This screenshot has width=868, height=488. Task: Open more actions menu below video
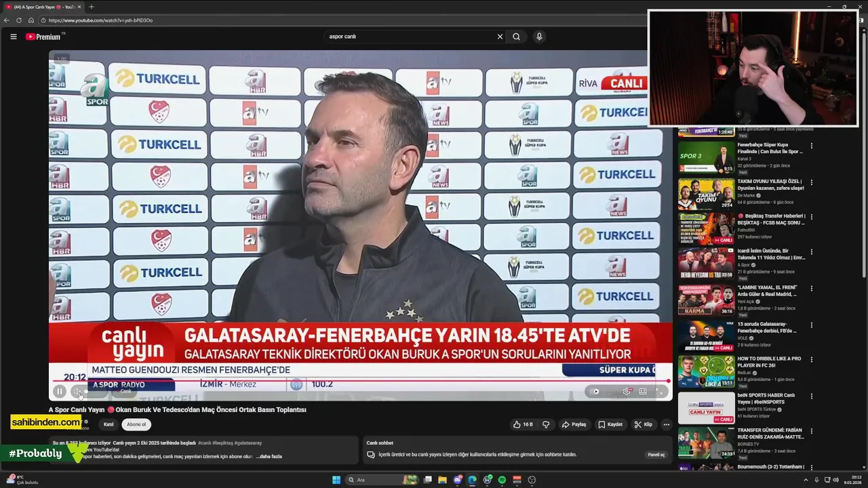pyautogui.click(x=666, y=424)
